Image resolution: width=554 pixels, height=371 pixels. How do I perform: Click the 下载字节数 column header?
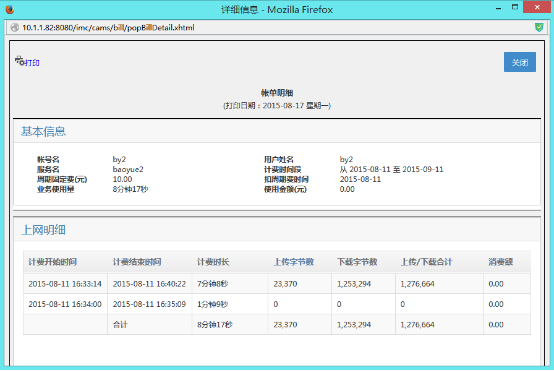click(357, 262)
